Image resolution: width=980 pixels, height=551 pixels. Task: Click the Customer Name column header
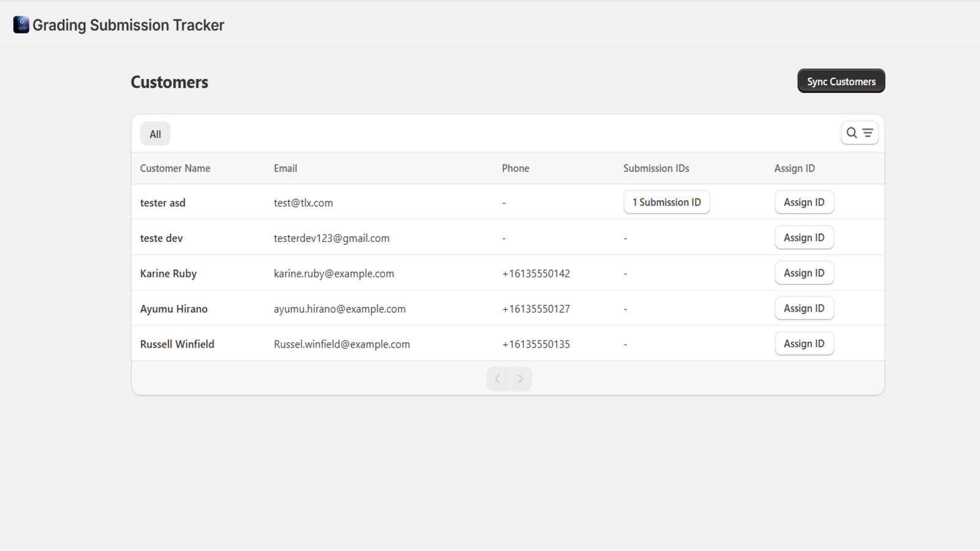click(175, 168)
